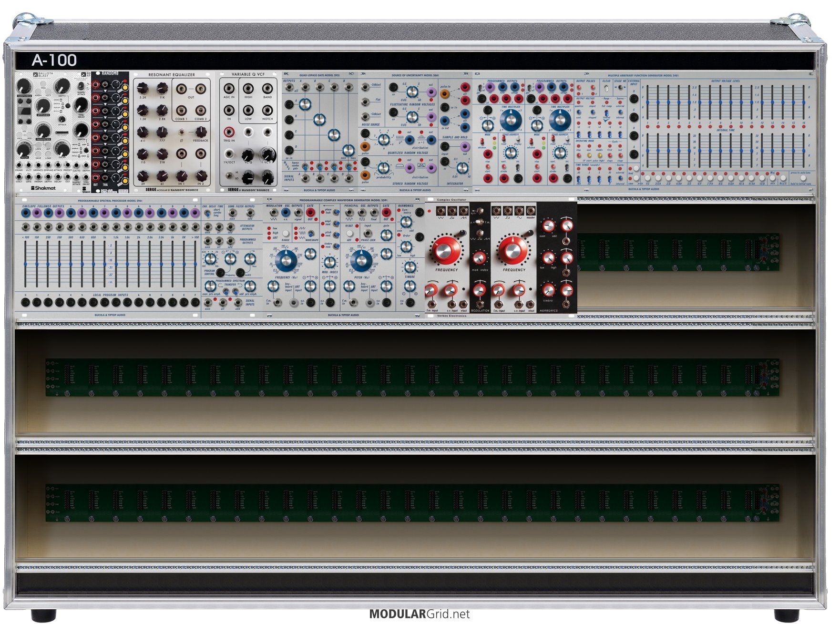The height and width of the screenshot is (624, 840).
Task: Click the Decay knob on Ballista Blast
Action: (62, 149)
